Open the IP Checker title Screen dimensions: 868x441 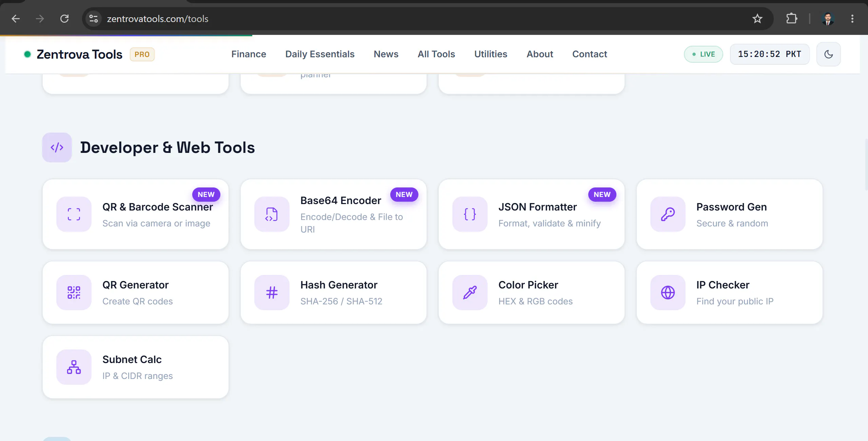pos(723,285)
